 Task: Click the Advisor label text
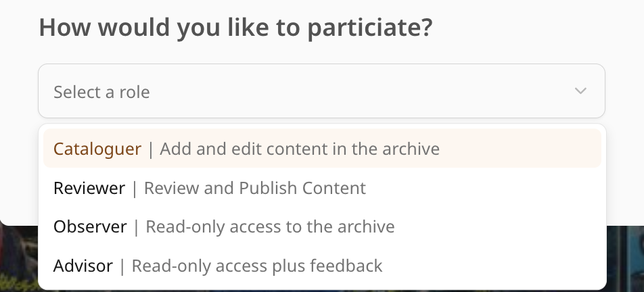[x=83, y=266]
